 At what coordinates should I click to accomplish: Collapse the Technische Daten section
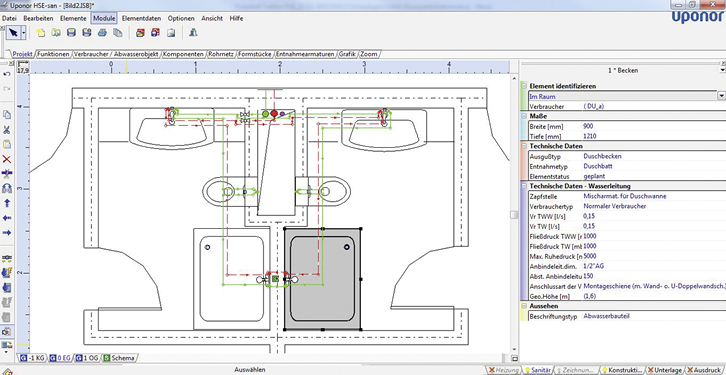[x=524, y=146]
